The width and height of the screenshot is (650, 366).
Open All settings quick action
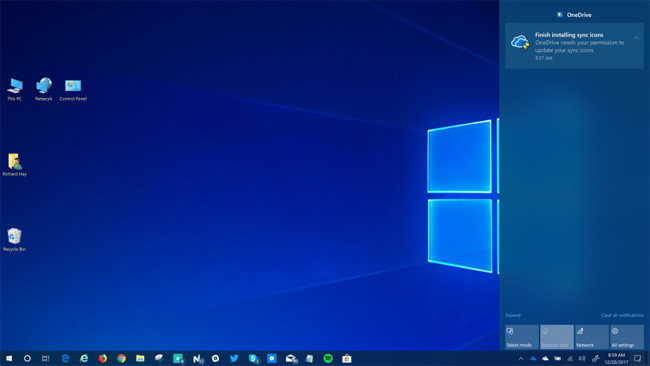click(x=626, y=337)
